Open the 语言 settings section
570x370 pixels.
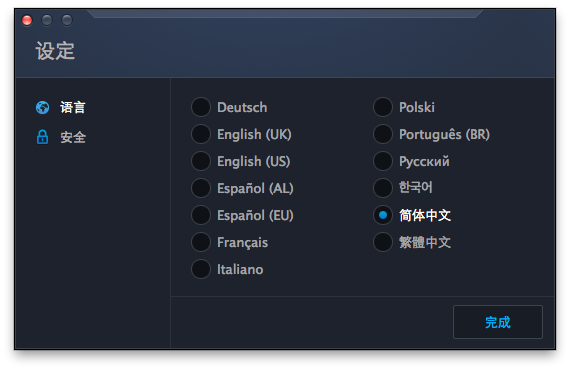click(x=73, y=108)
